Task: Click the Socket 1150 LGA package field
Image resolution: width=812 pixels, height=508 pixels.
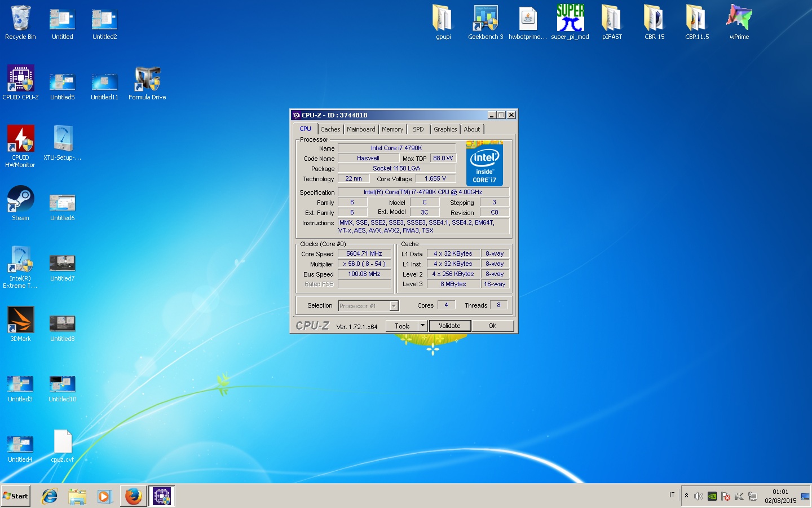Action: point(396,168)
